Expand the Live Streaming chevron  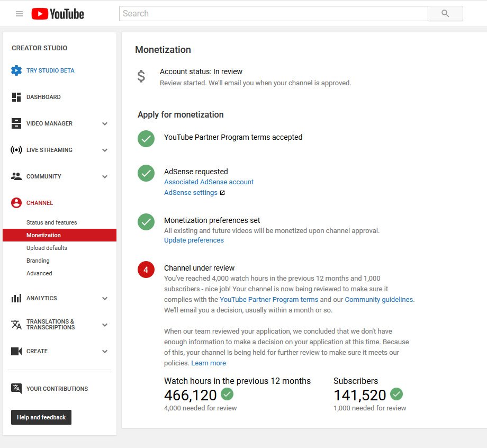click(105, 150)
